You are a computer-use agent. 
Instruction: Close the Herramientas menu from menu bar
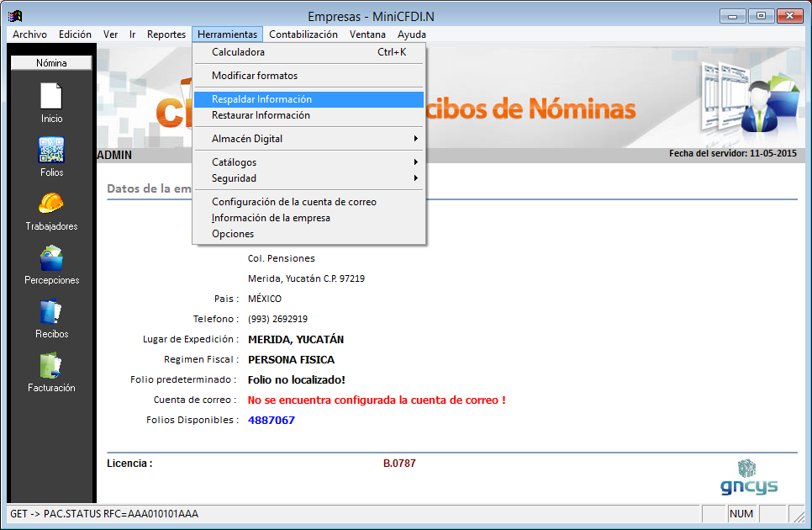(x=227, y=34)
